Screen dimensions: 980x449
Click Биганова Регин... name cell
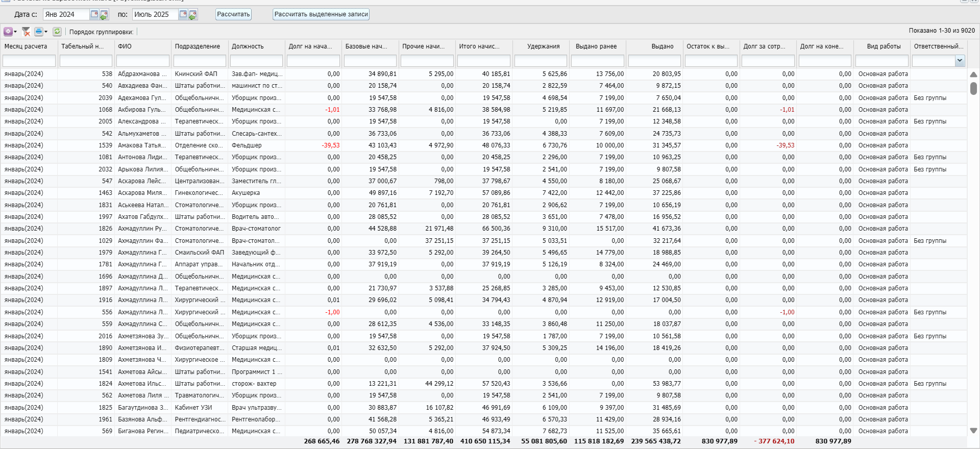143,431
